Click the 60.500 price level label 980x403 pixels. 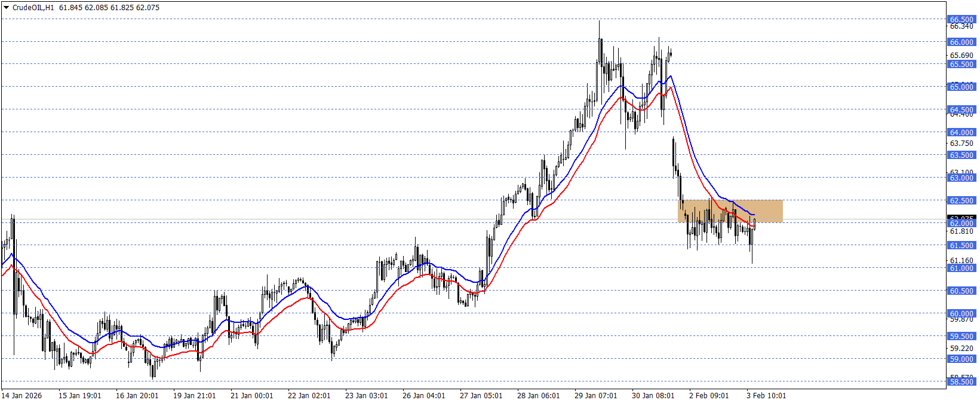click(961, 291)
